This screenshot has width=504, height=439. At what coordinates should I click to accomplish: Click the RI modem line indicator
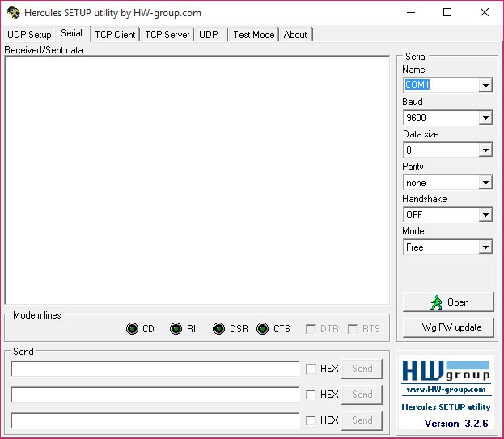[x=176, y=328]
